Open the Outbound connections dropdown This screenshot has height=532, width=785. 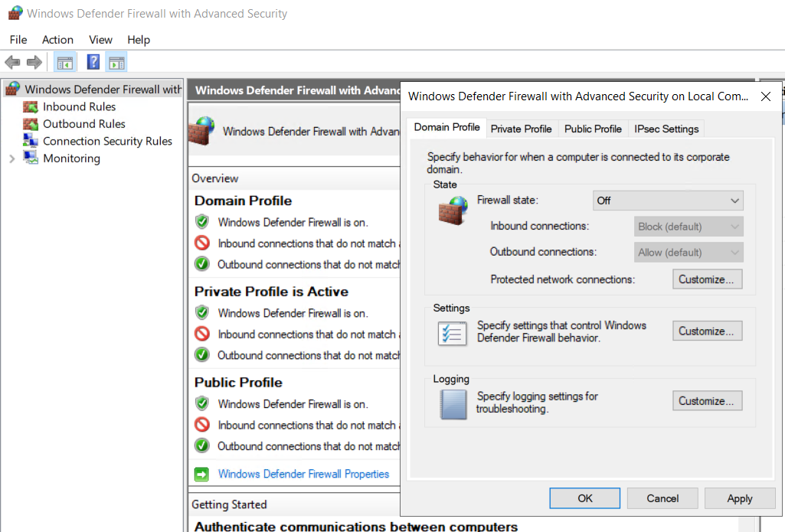coord(689,253)
